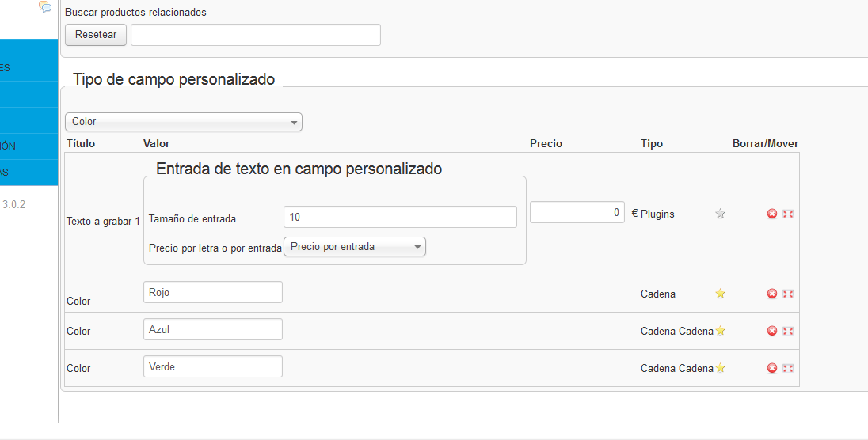Click move icon in Rojo row

click(788, 294)
